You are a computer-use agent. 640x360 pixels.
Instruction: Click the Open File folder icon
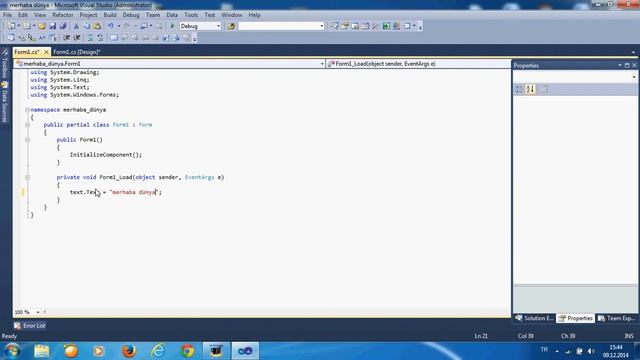42,26
